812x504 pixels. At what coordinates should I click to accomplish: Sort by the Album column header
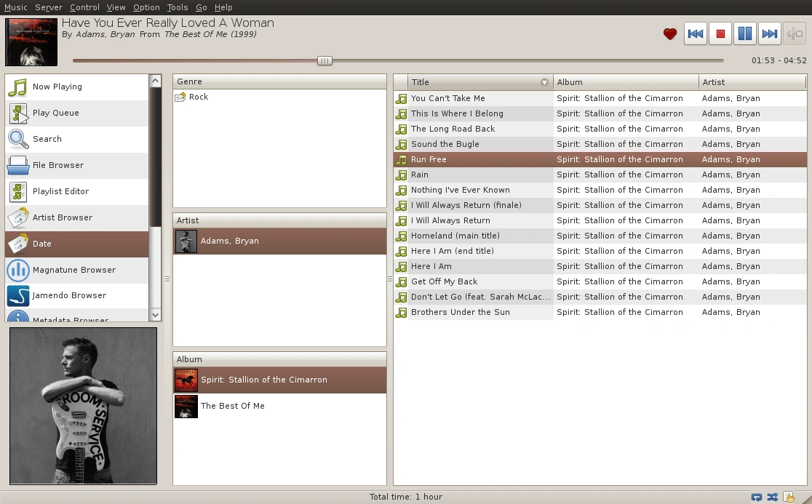(626, 82)
